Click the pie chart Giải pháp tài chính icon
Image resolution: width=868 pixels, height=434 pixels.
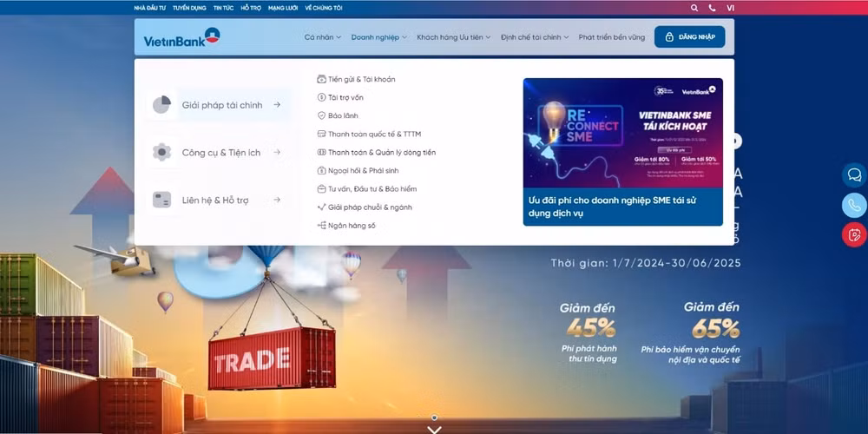point(161,105)
